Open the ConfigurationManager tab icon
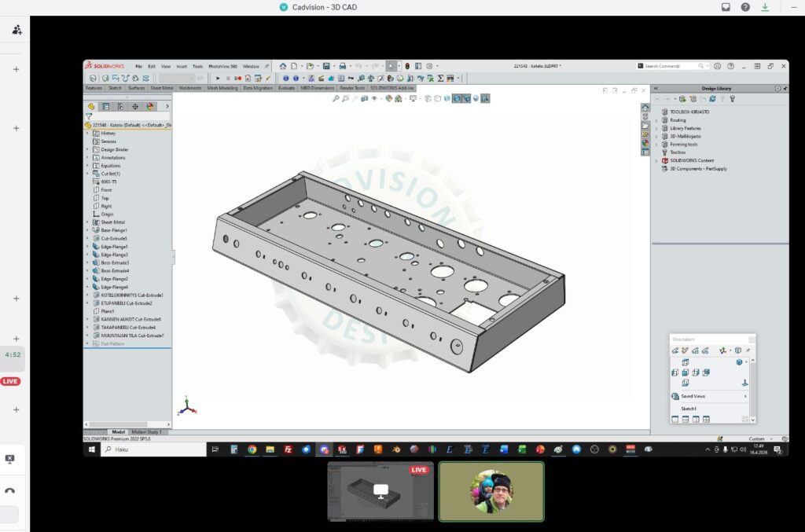 (x=120, y=106)
